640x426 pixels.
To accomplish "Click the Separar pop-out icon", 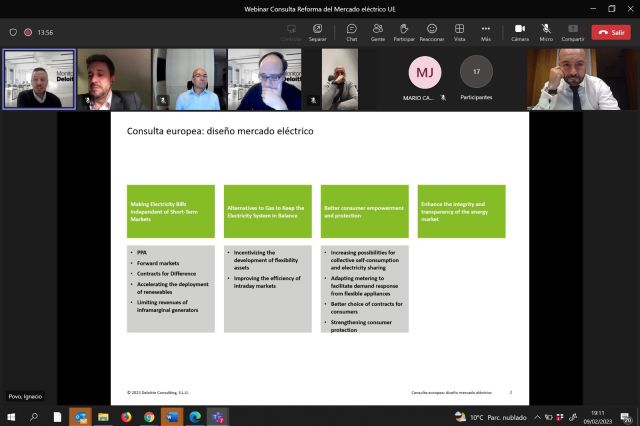I will tap(317, 31).
